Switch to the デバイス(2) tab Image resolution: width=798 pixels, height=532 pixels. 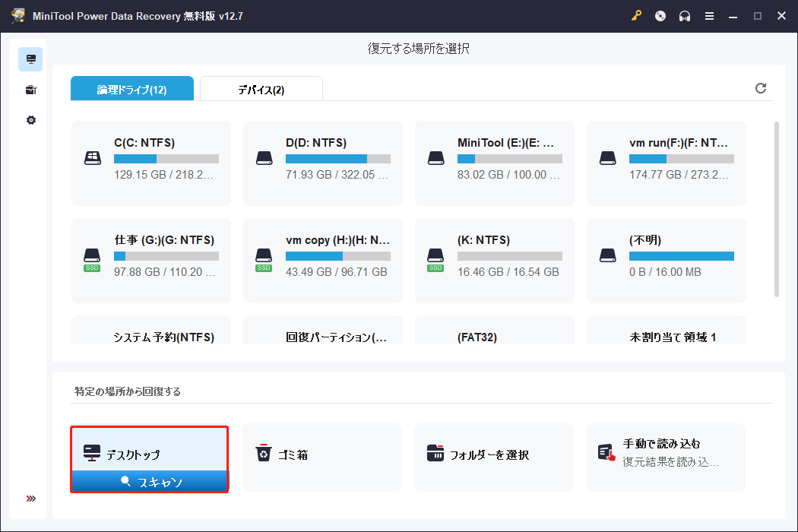[x=260, y=88]
